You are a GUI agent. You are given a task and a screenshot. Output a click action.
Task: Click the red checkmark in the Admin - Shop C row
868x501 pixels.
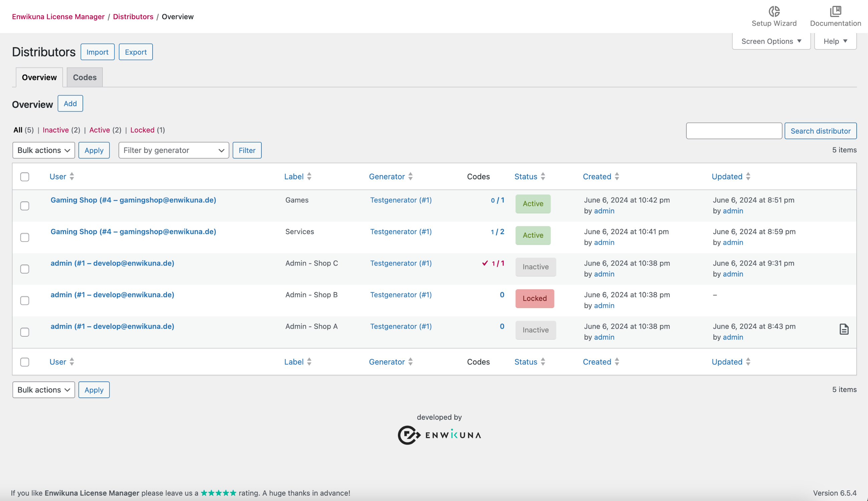(x=485, y=263)
